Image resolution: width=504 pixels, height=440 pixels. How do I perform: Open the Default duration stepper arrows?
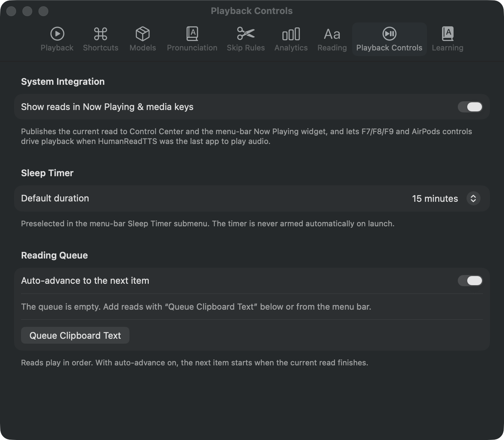(x=473, y=199)
